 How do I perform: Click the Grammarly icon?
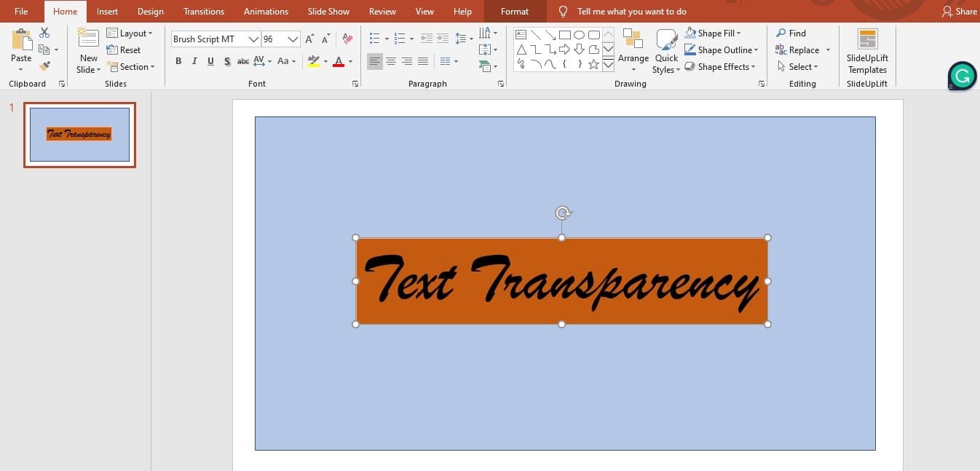click(x=963, y=76)
